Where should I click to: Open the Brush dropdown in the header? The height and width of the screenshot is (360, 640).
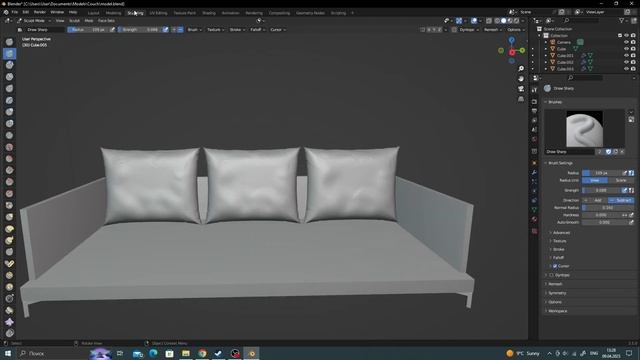tap(194, 30)
